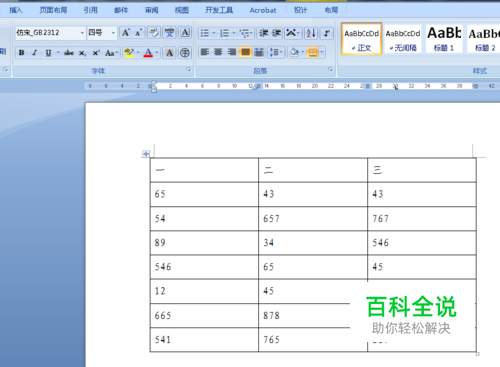500x367 pixels.
Task: Open the font color dropdown arrow
Action: 157,53
